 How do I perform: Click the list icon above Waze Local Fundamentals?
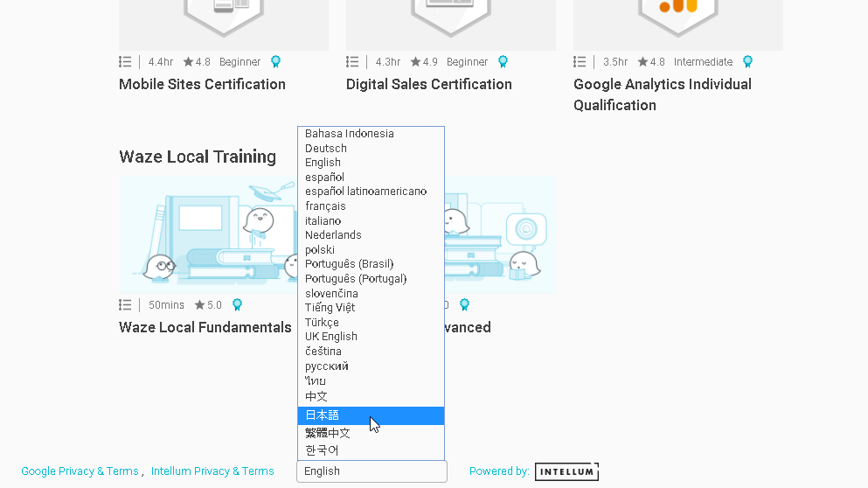pyautogui.click(x=125, y=305)
